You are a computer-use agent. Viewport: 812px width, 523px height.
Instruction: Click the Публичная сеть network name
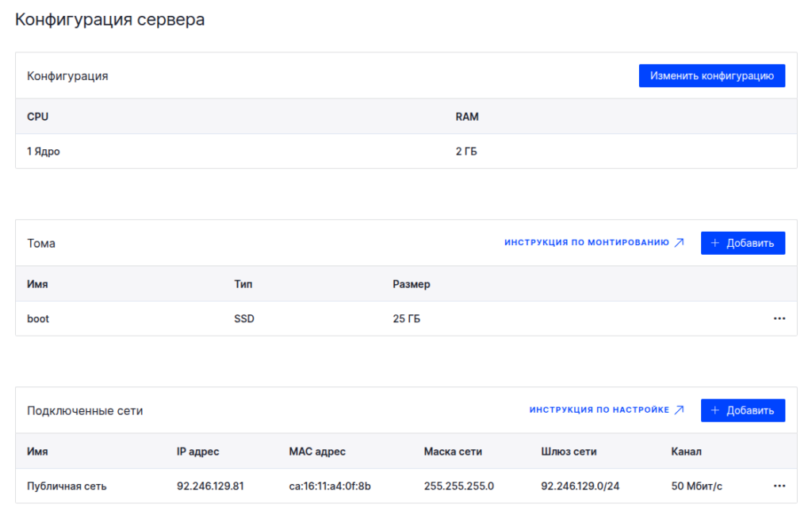[67, 486]
